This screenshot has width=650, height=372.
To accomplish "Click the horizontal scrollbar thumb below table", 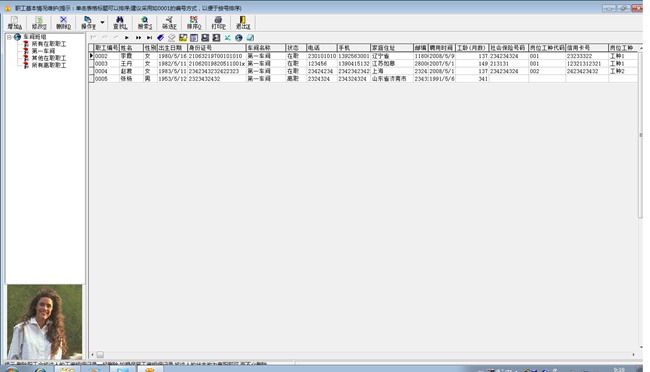I will coord(100,355).
